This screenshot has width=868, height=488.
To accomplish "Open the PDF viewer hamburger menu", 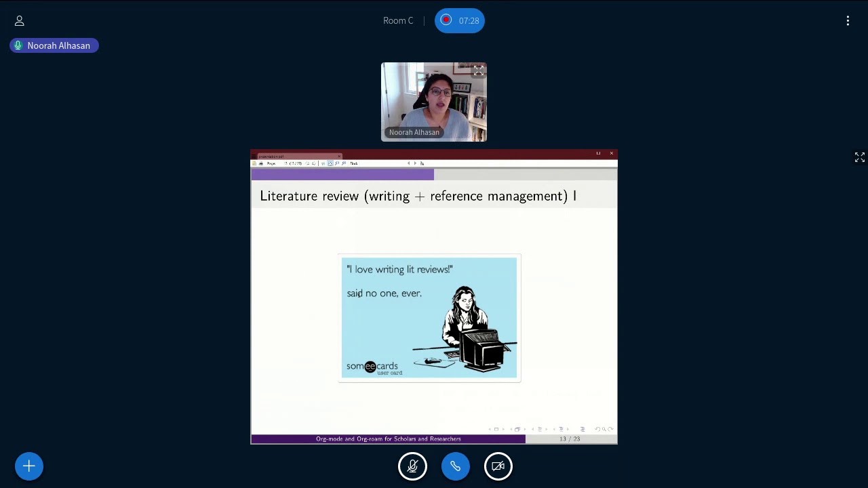I will tap(254, 156).
